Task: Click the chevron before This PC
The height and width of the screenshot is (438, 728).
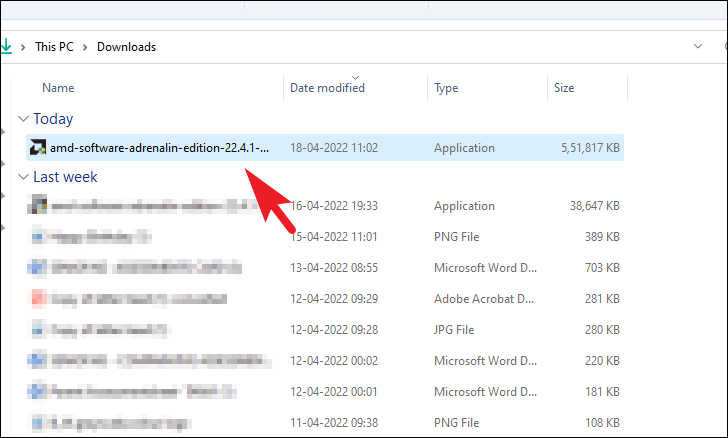Action: coord(23,47)
